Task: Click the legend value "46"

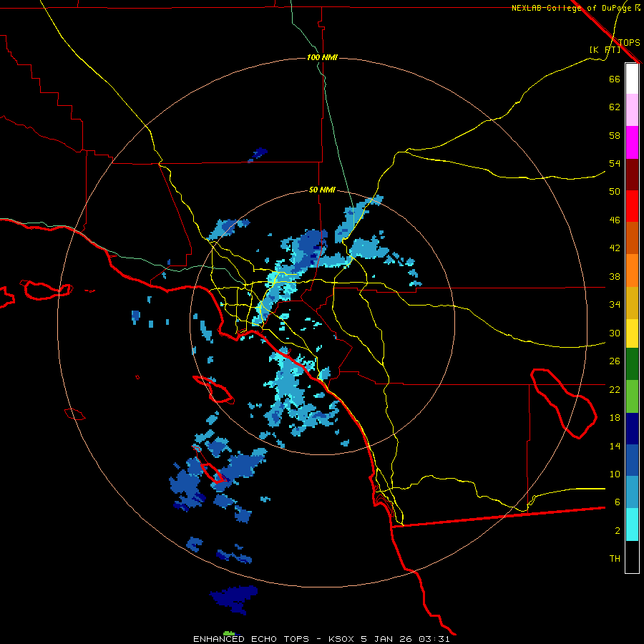Action: click(615, 220)
